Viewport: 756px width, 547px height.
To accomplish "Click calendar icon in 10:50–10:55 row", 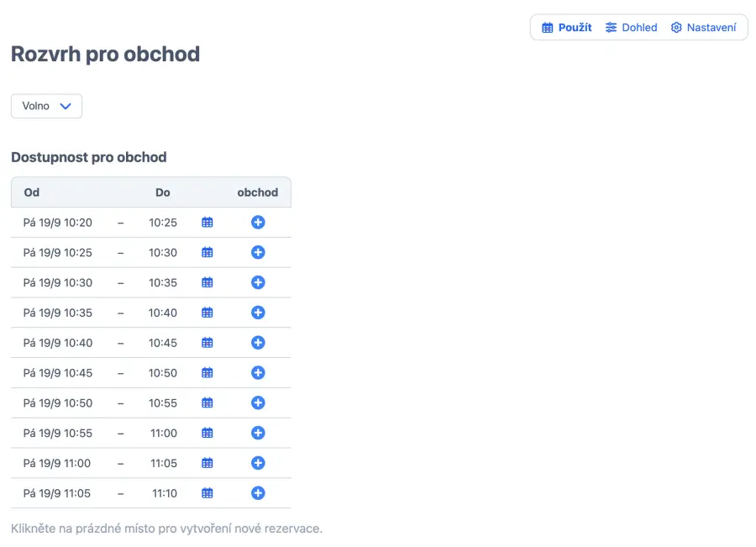I will [x=207, y=403].
